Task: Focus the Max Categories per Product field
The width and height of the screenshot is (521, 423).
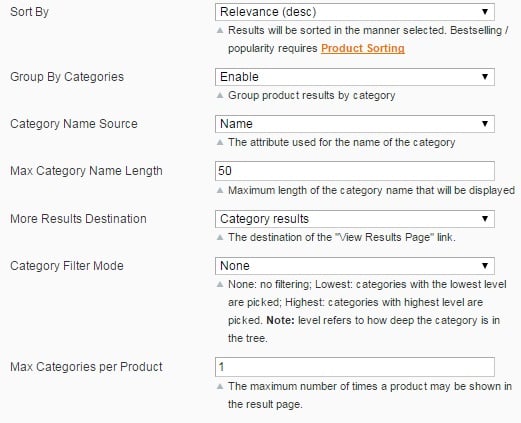Action: point(355,367)
